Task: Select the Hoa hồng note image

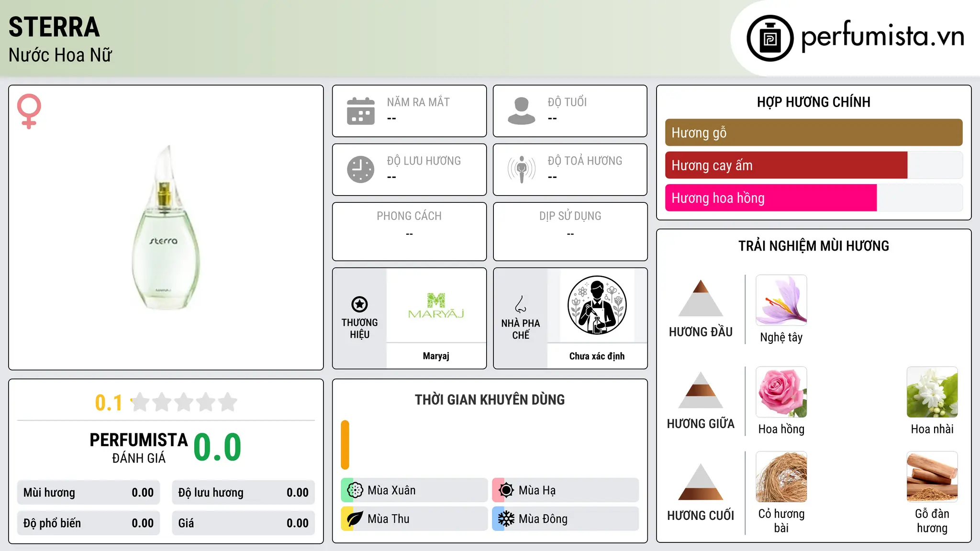Action: (x=781, y=392)
